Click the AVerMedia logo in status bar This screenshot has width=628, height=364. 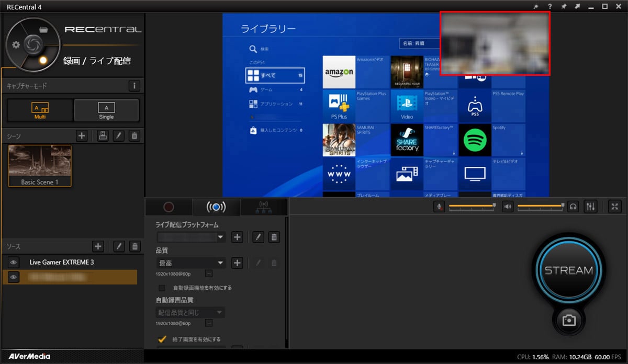point(29,357)
